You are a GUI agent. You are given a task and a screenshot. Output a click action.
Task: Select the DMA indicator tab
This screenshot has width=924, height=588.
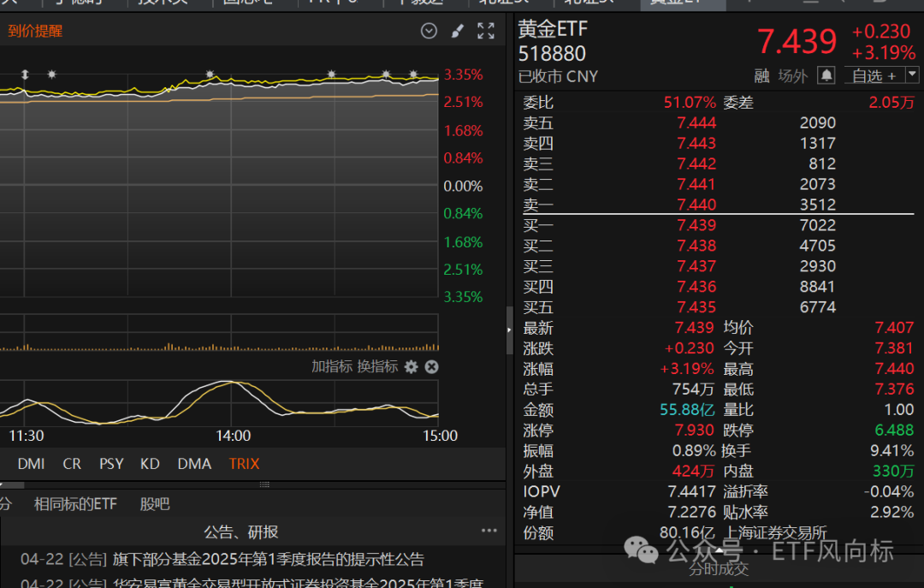[x=194, y=464]
